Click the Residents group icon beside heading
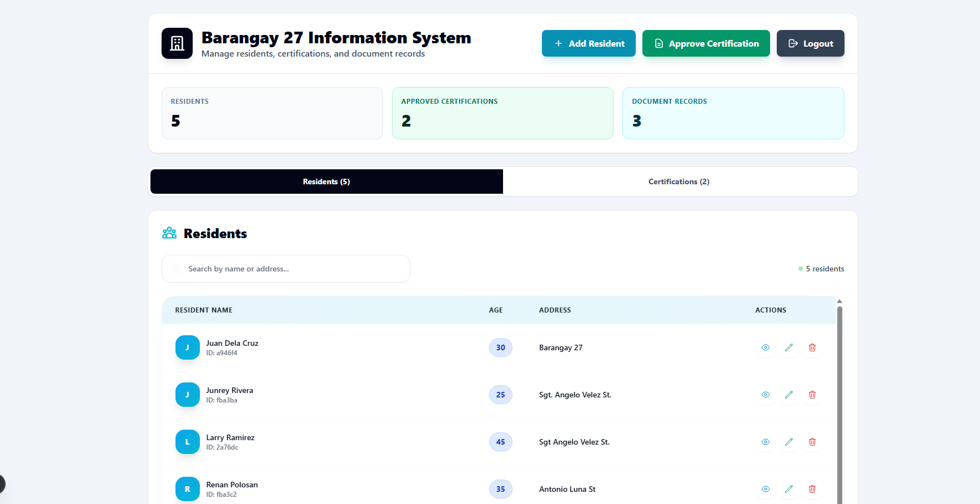This screenshot has width=980, height=504. pos(169,233)
